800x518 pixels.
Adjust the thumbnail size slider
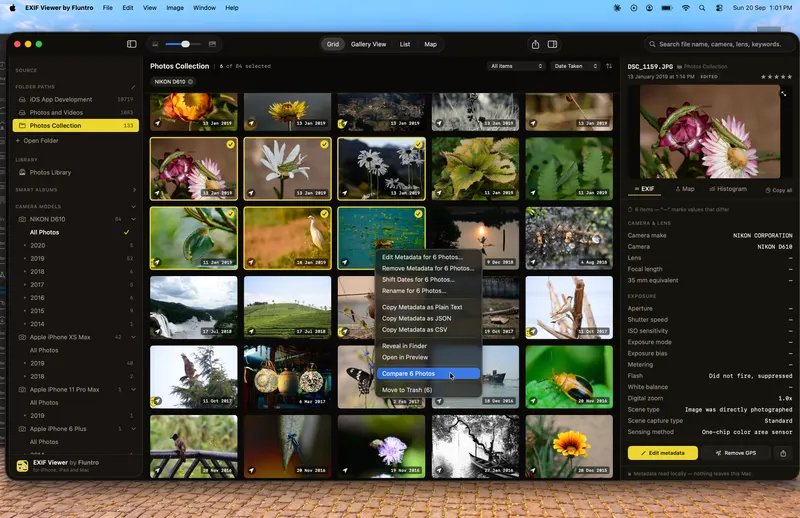185,44
